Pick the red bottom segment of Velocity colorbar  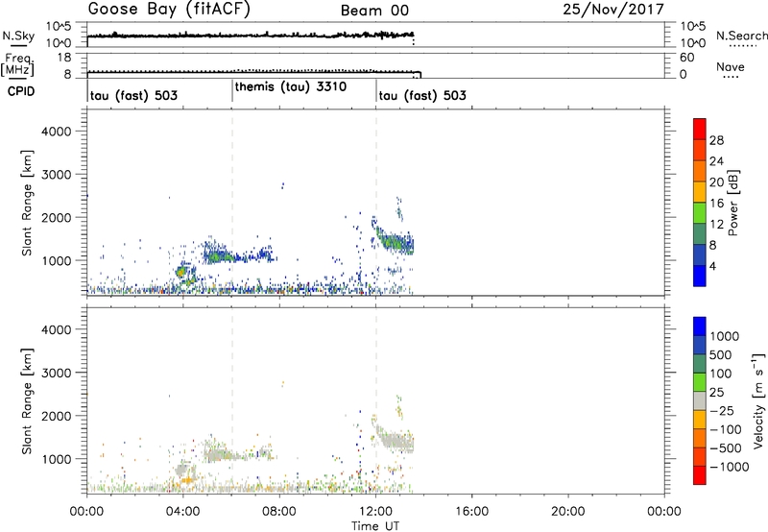pos(700,475)
